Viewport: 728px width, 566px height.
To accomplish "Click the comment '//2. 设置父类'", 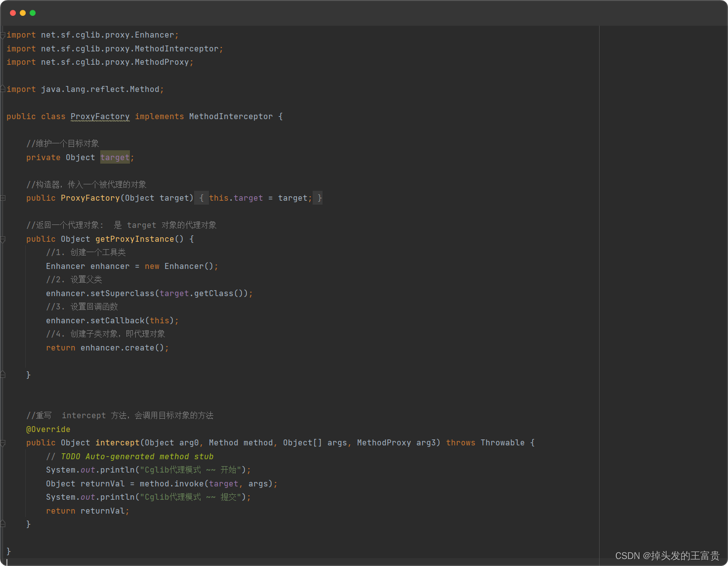I will (x=74, y=279).
